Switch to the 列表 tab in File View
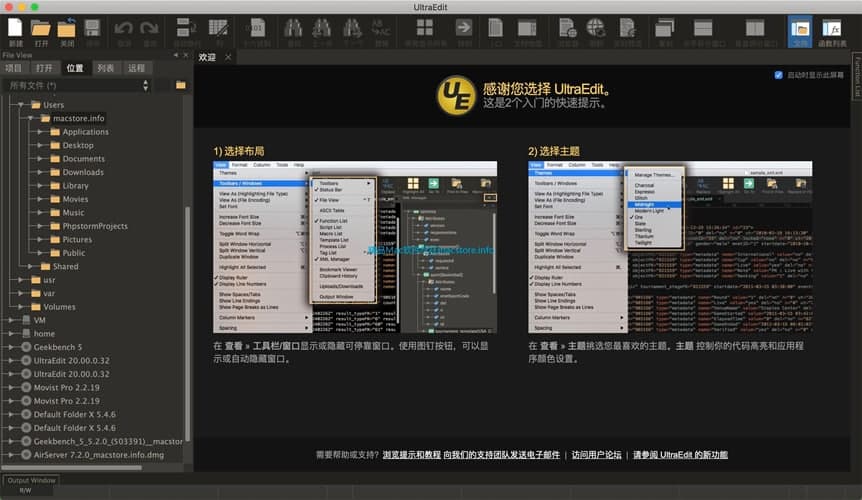 [x=105, y=68]
